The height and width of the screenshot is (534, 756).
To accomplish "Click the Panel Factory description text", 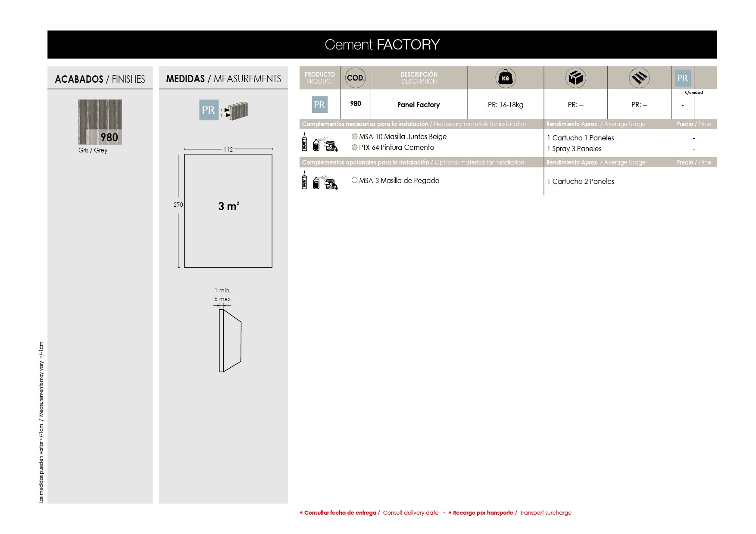I will [x=418, y=105].
